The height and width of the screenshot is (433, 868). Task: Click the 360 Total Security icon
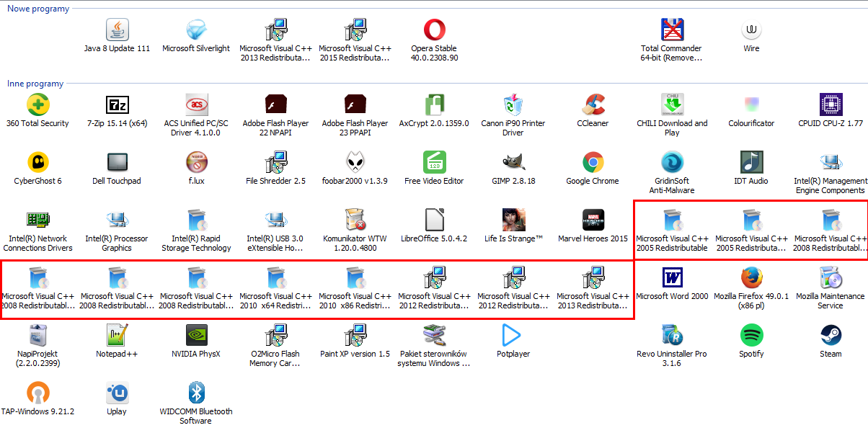[x=37, y=104]
